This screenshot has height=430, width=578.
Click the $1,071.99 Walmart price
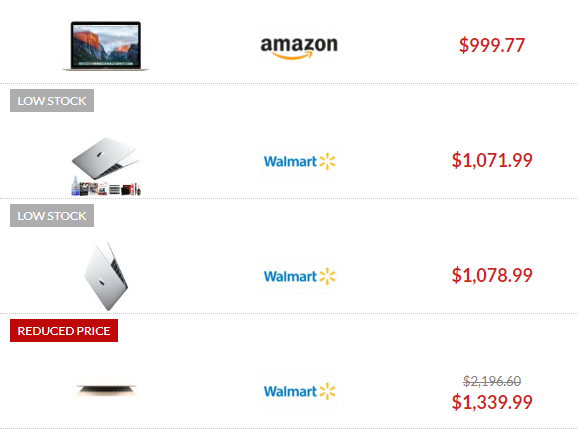pos(492,160)
